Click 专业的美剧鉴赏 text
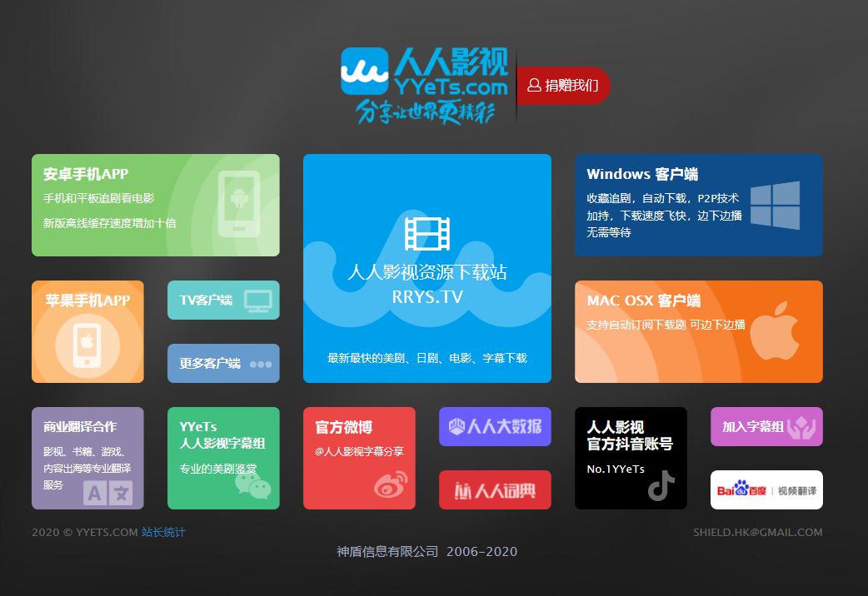 [x=218, y=469]
